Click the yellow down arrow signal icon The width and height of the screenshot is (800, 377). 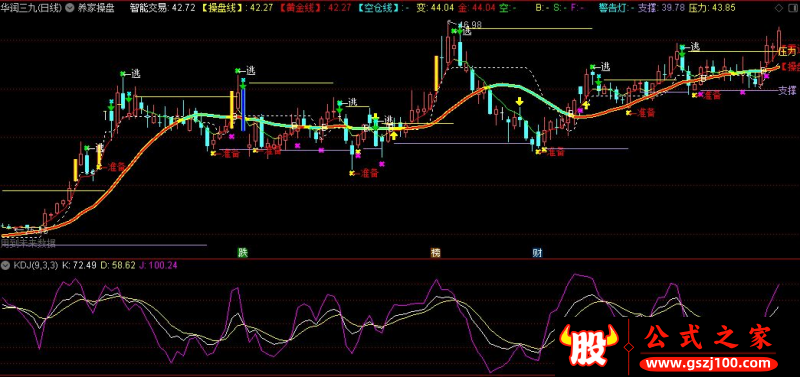(x=519, y=101)
